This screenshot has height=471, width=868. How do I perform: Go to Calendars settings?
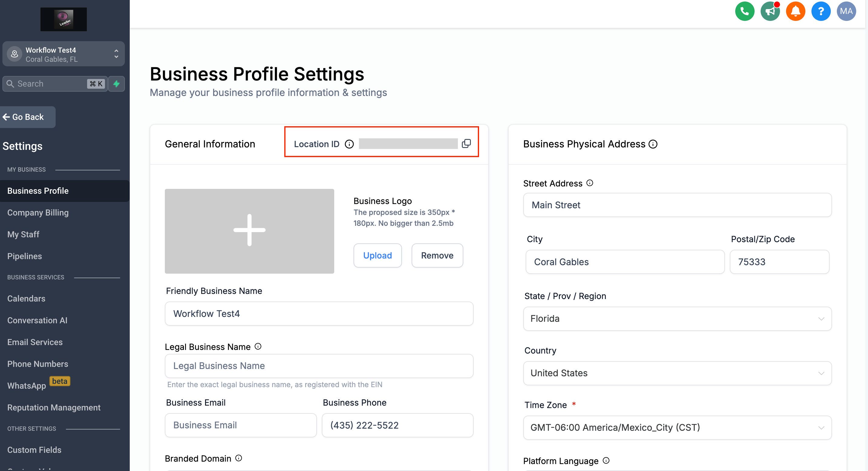[x=26, y=298]
